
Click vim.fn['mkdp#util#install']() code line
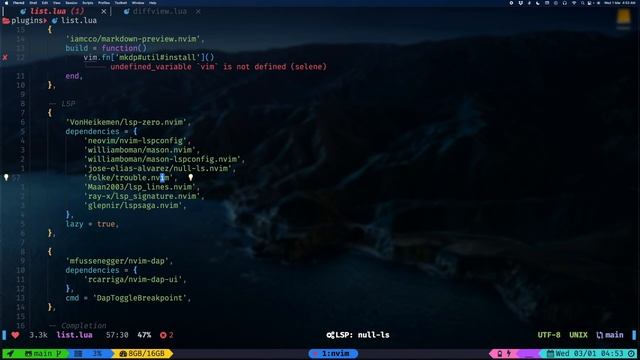pos(149,58)
